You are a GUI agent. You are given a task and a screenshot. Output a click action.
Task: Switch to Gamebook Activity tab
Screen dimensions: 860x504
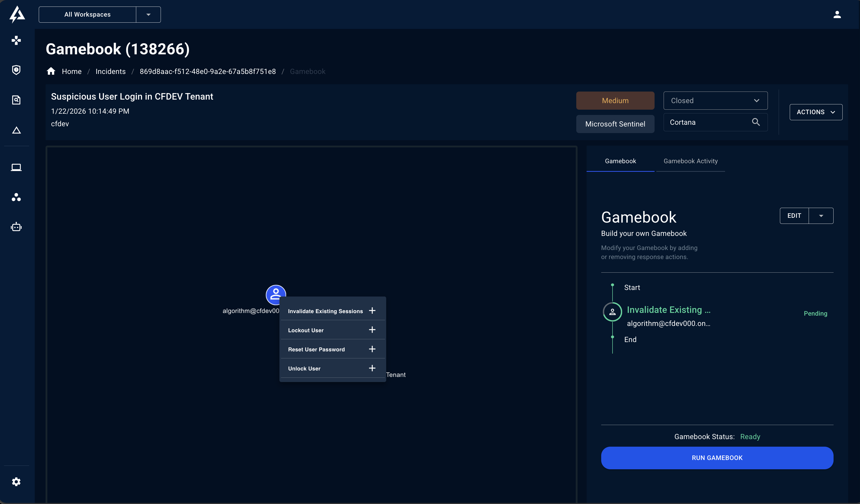[x=690, y=161]
